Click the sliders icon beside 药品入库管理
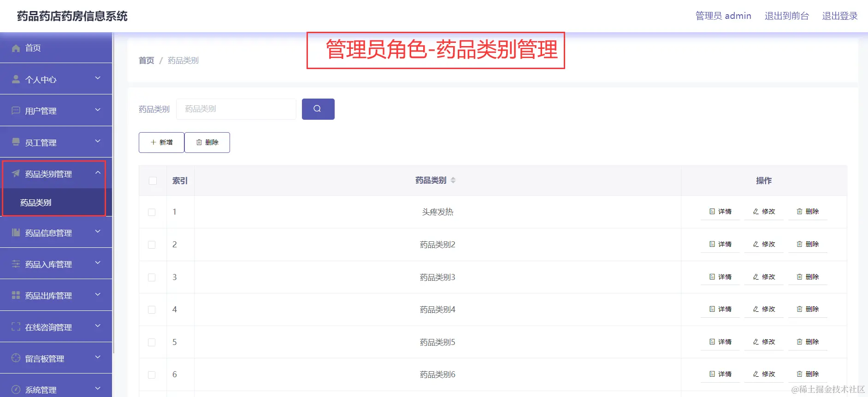The width and height of the screenshot is (868, 397). (x=16, y=264)
